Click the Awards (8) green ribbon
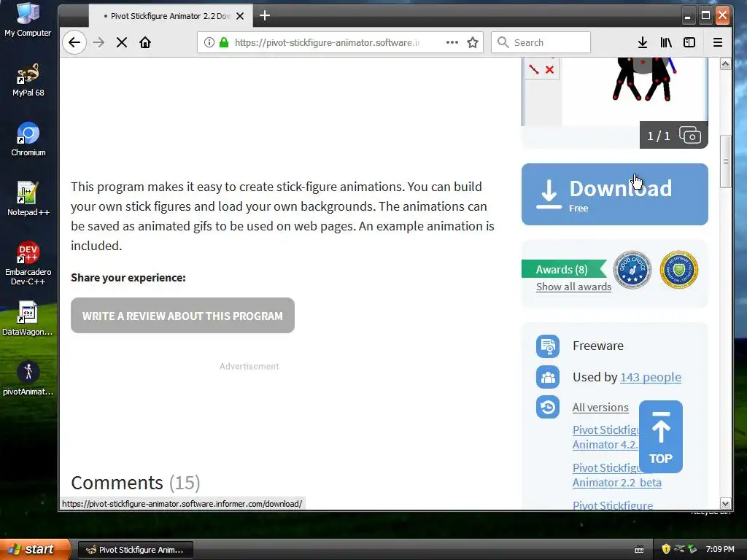The width and height of the screenshot is (747, 560). tap(562, 269)
